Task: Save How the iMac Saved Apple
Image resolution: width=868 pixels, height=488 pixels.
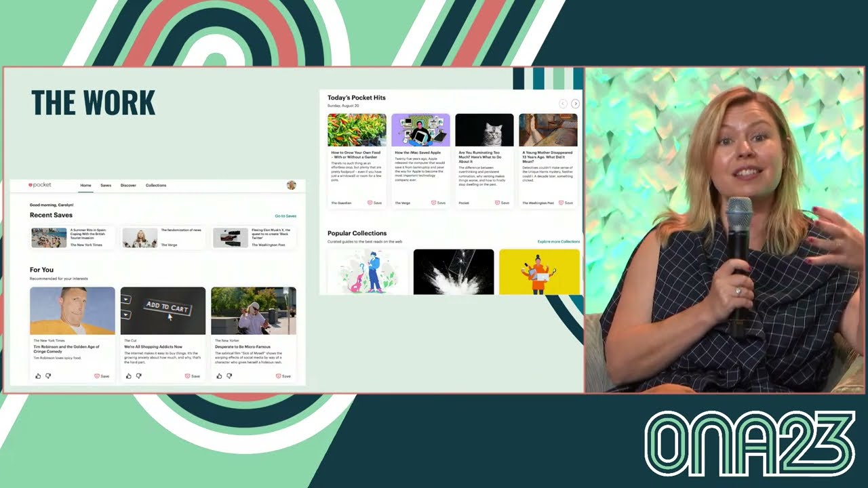Action: pos(439,203)
